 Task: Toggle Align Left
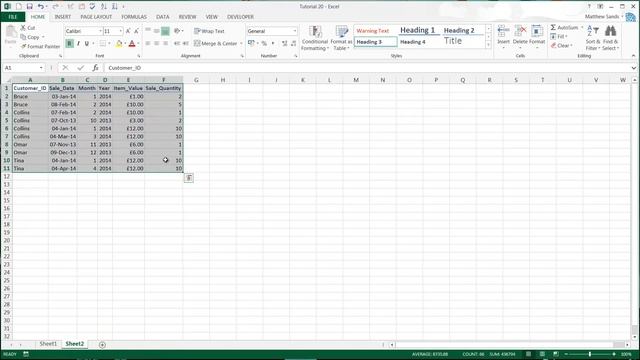(148, 43)
